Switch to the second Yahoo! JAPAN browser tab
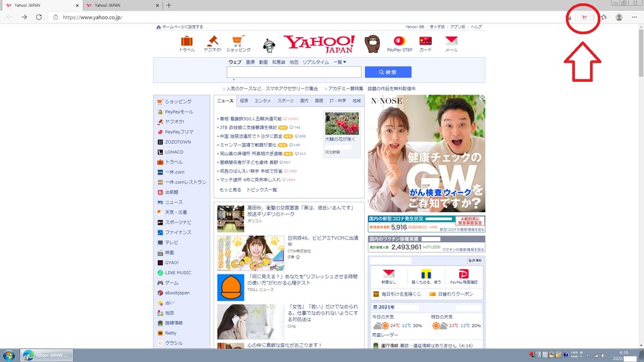This screenshot has width=644, height=362. (x=122, y=5)
